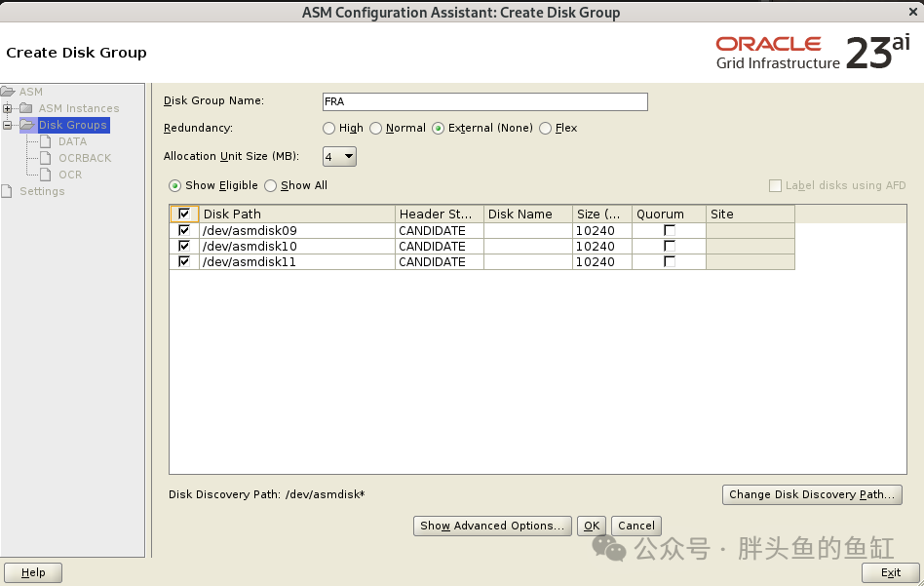Screen dimensions: 924x586
Task: Expand the ASM Instances tree node
Action: click(x=7, y=108)
